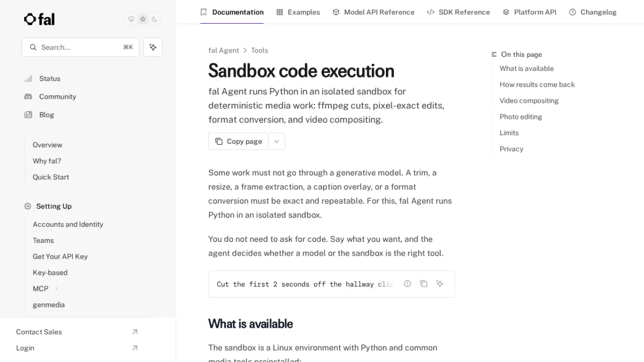This screenshot has height=362, width=644.
Task: Switch to dark theme mode
Action: point(155,19)
